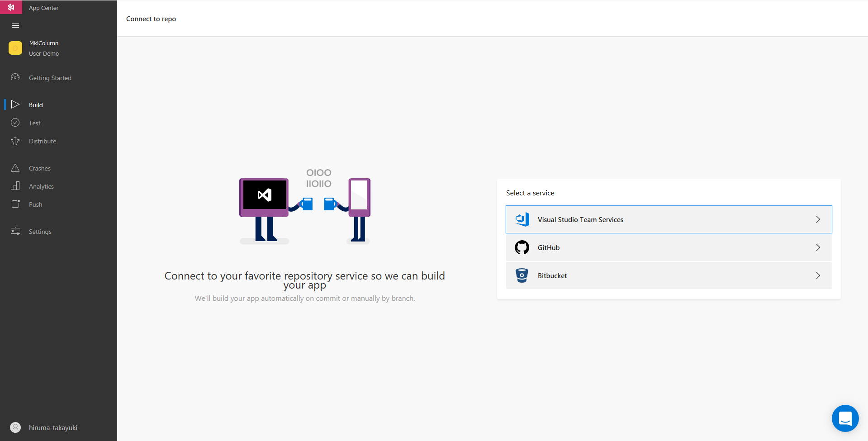Expand the GitHub row chevron arrow
Viewport: 868px width, 441px height.
point(818,247)
